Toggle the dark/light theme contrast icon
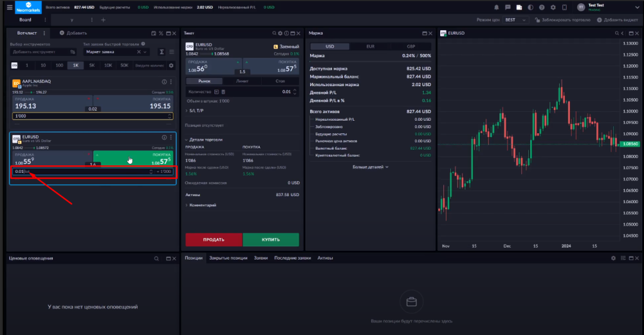The width and height of the screenshot is (644, 335). 531,8
